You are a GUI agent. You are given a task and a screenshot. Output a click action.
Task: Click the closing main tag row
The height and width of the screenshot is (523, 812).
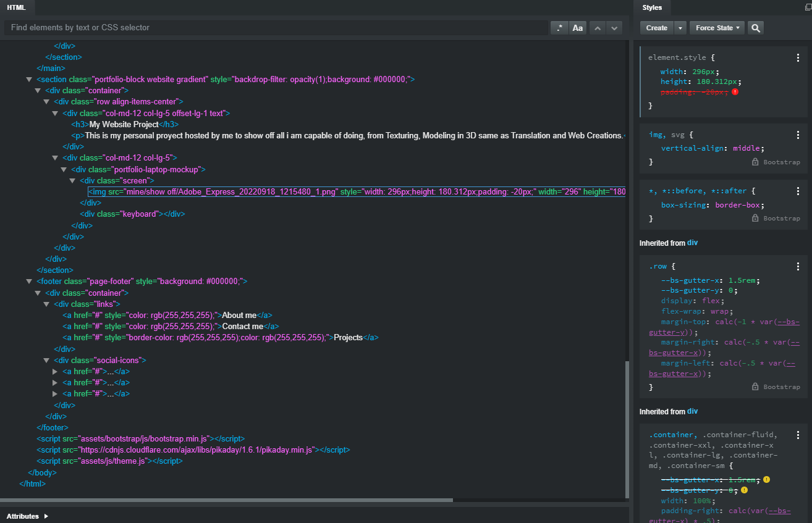tap(51, 68)
